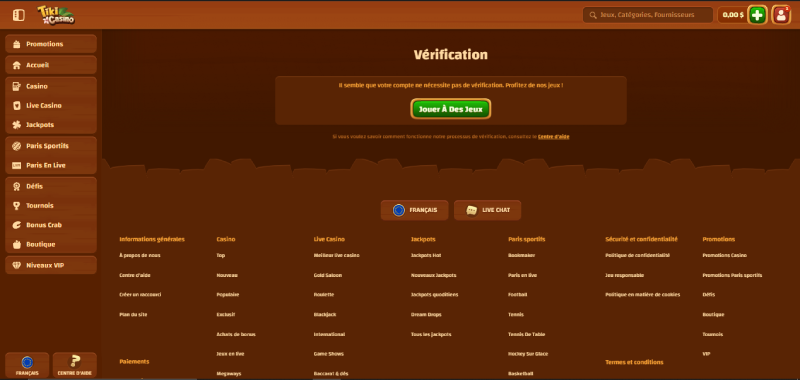Viewport: 800px width, 380px height.
Task: Click the Jouer À Des Jeux button
Action: [451, 109]
